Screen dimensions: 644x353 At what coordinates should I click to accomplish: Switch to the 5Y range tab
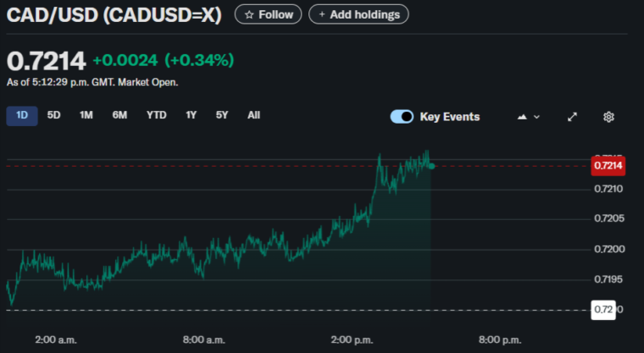coord(222,115)
